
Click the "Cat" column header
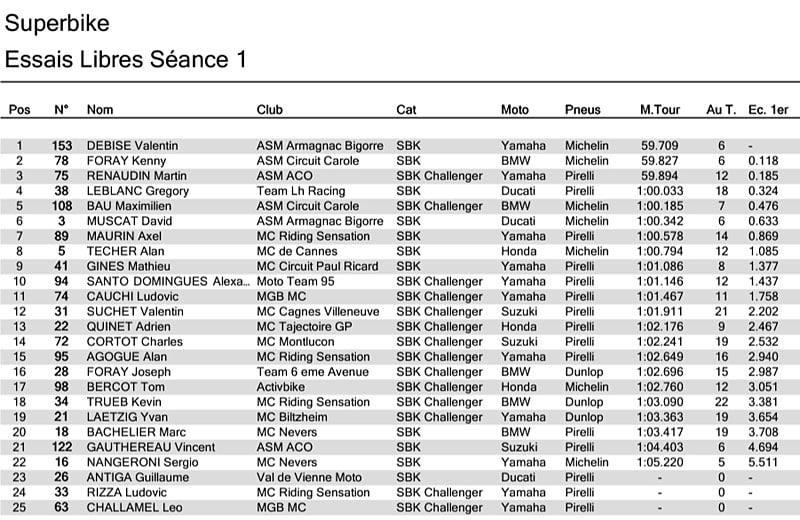point(406,109)
